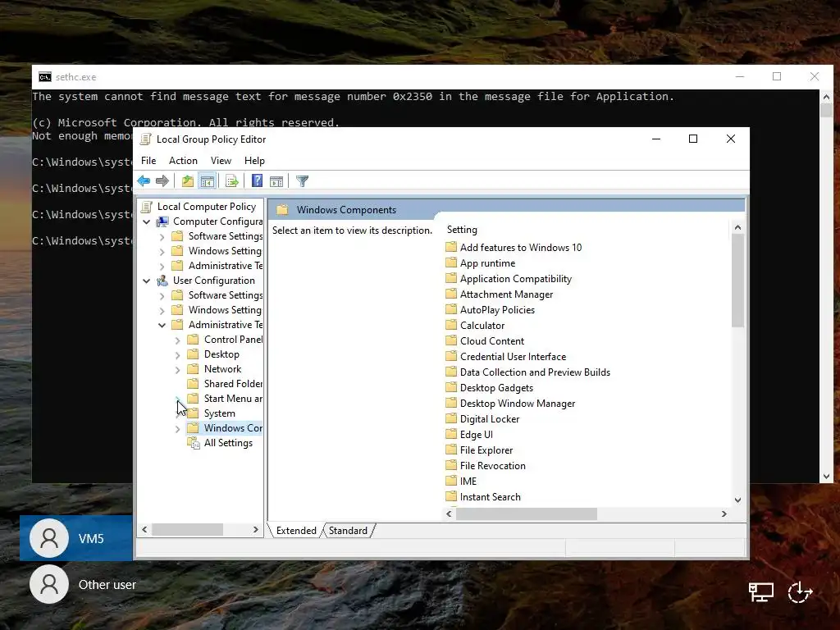The image size is (840, 630).
Task: Click the settings list vertical scrollbar thumb
Action: click(x=737, y=281)
